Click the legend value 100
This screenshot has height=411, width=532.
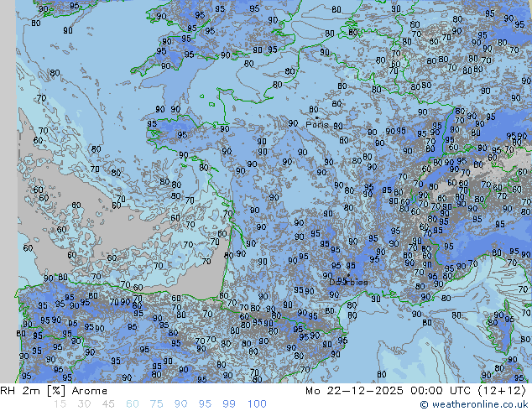tap(257, 404)
